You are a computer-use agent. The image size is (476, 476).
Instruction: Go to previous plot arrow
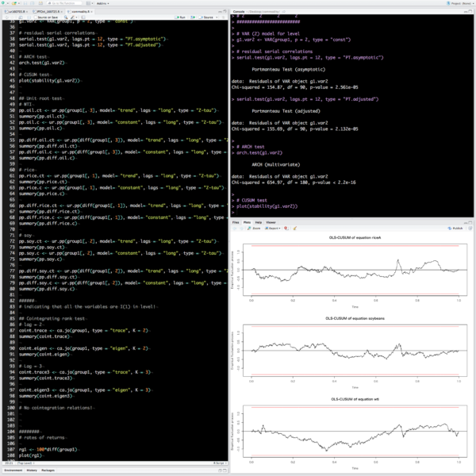click(x=235, y=228)
